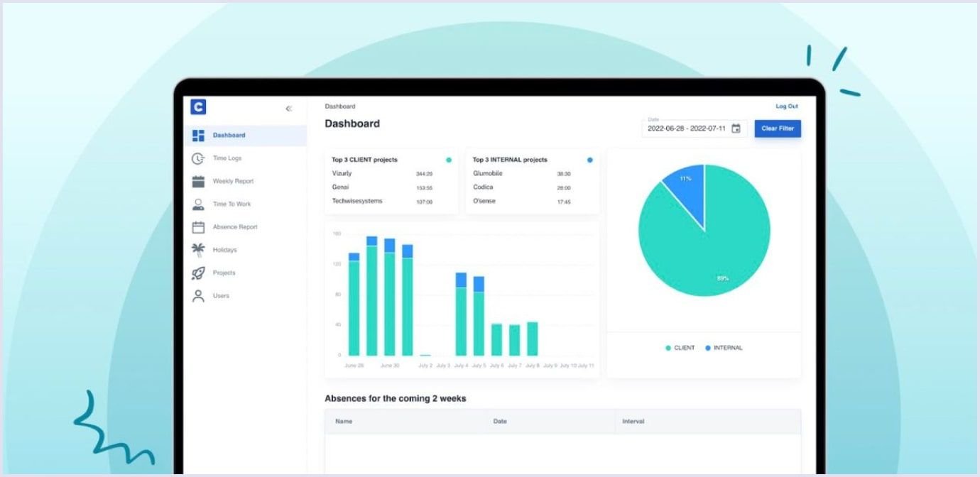The height and width of the screenshot is (477, 980).
Task: Click the Absence Report calendar icon
Action: [x=198, y=227]
